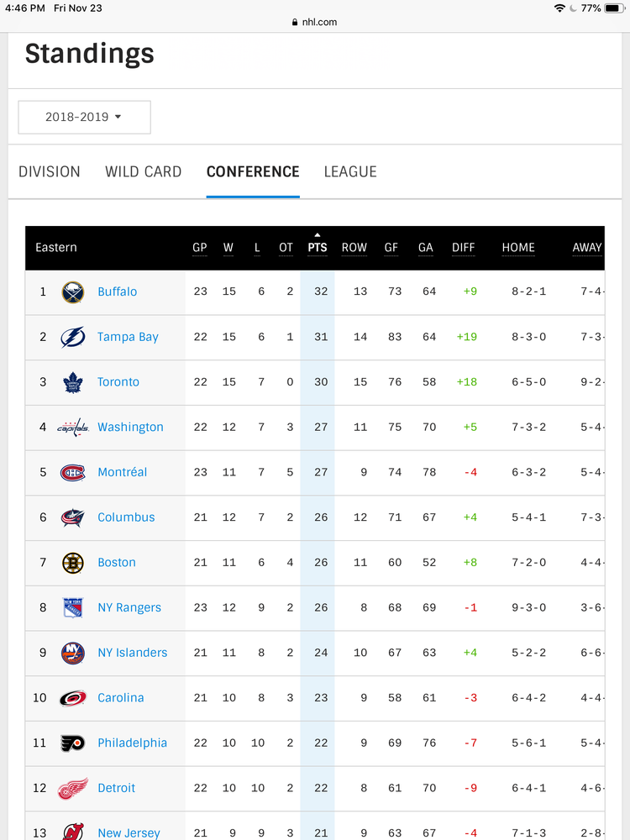Click the Detroit Red Wings logo
This screenshot has width=630, height=840.
point(73,788)
